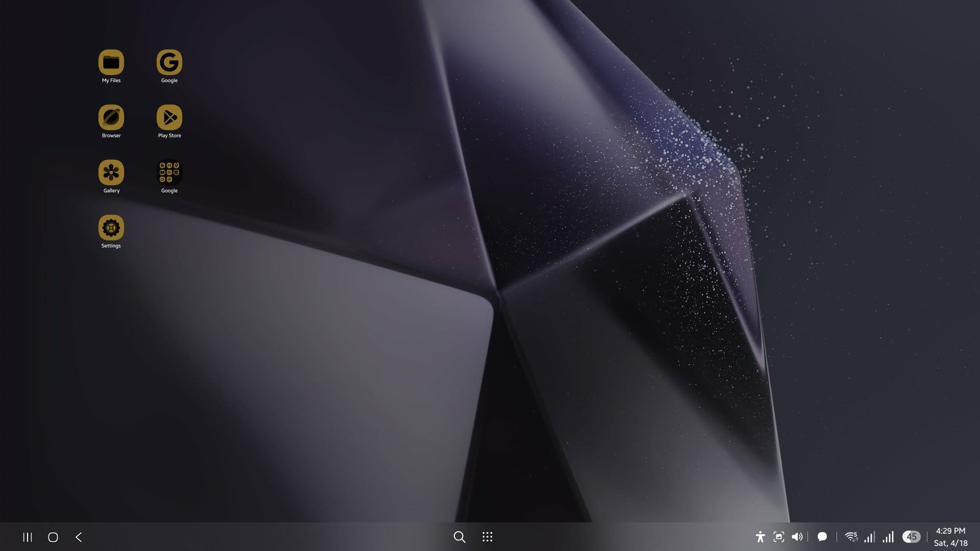Open the taskbar search
This screenshot has width=980, height=551.
(459, 537)
